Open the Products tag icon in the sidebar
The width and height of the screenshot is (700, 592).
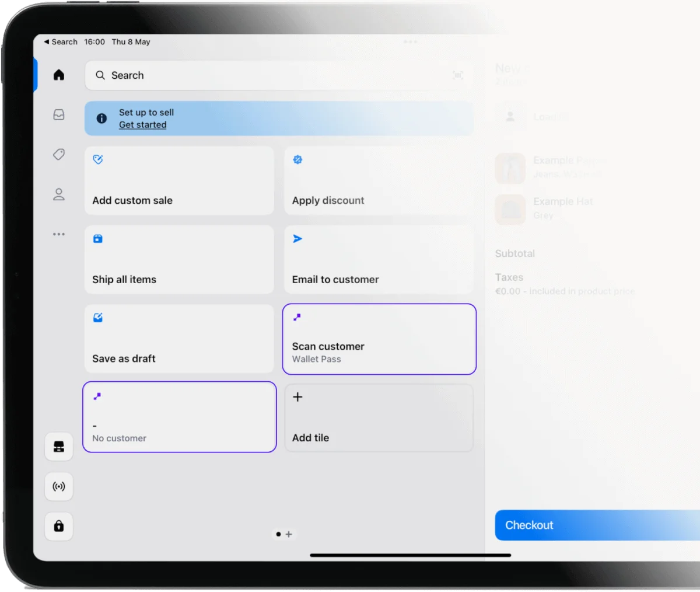(58, 155)
